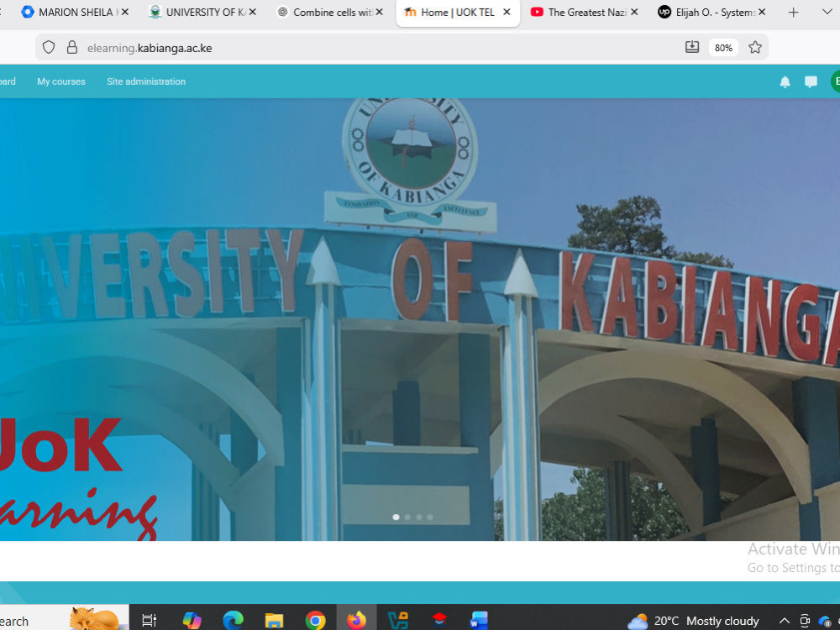Show hidden system tray icons
840x630 pixels.
[x=785, y=621]
